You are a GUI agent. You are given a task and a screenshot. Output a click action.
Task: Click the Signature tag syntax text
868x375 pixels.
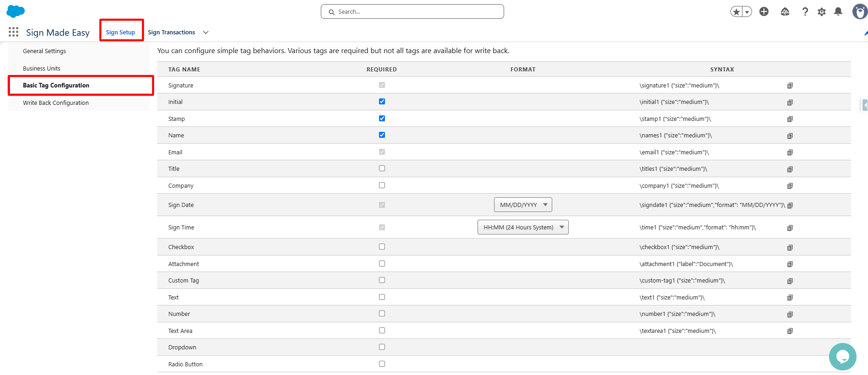click(x=680, y=86)
